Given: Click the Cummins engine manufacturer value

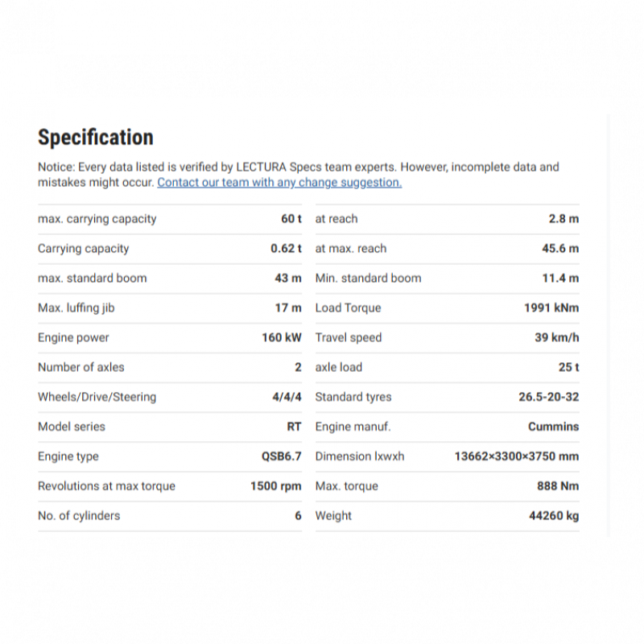Looking at the screenshot, I should click(553, 427).
